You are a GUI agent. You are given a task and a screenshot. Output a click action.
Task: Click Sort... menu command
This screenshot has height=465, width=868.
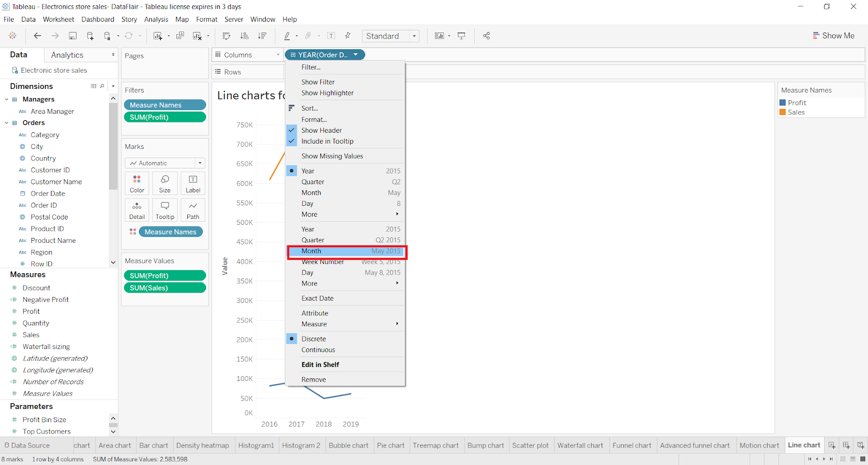(345, 108)
